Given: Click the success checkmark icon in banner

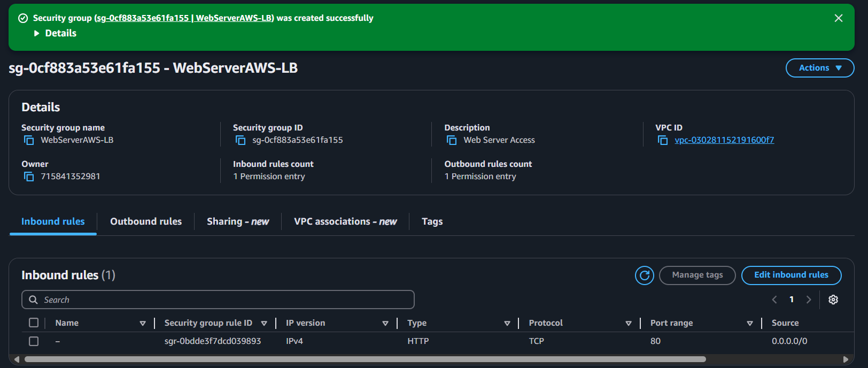Looking at the screenshot, I should tap(23, 18).
